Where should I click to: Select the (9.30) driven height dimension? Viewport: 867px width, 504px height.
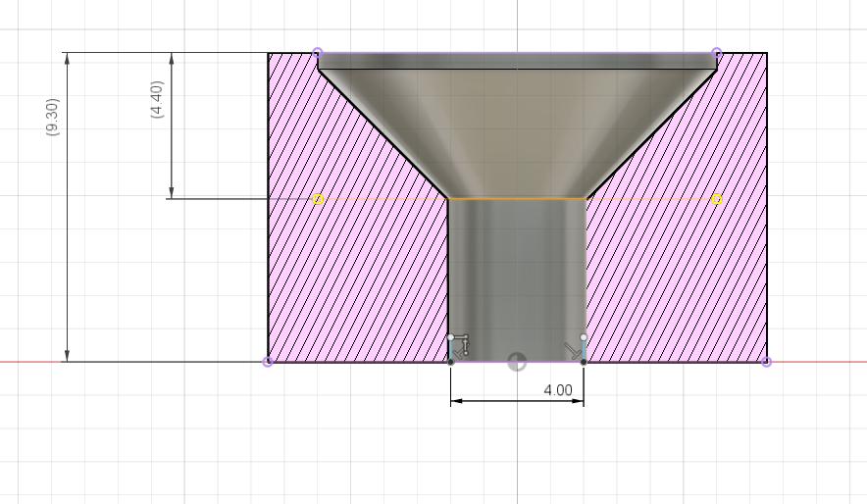coord(53,117)
